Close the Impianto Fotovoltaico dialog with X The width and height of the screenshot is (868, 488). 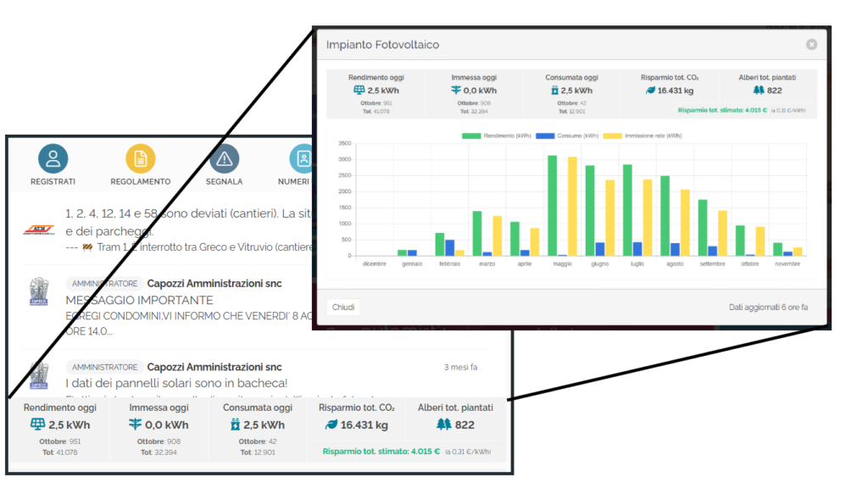pyautogui.click(x=811, y=44)
